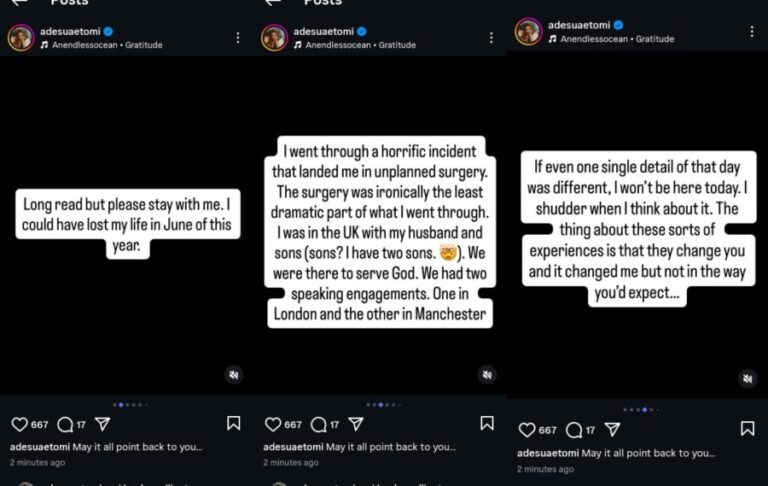Viewport: 768px width, 486px height.
Task: Click the verified badge in the right post header
Action: (x=619, y=25)
